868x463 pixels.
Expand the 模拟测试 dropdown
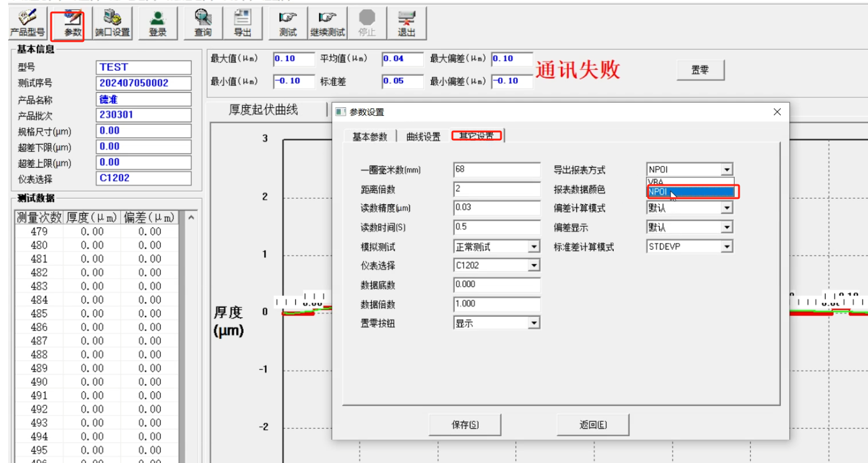click(x=533, y=247)
